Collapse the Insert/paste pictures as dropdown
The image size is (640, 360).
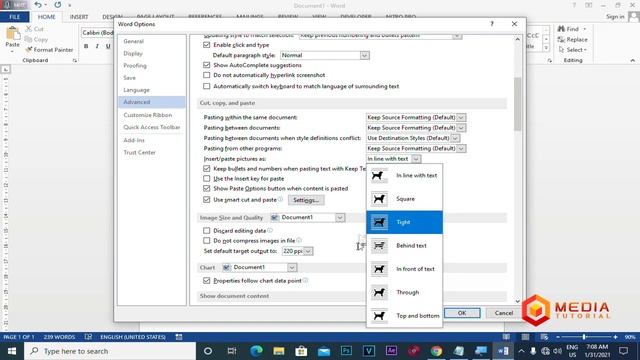click(416, 159)
